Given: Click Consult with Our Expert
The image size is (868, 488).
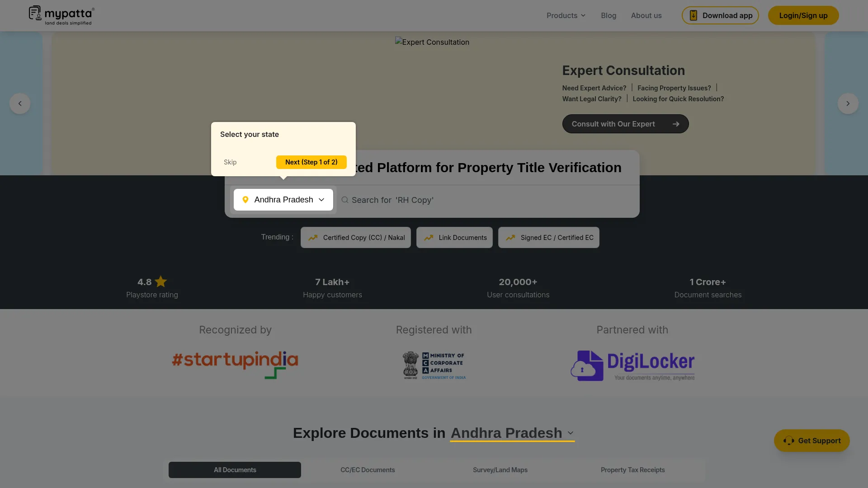Looking at the screenshot, I should 625,124.
